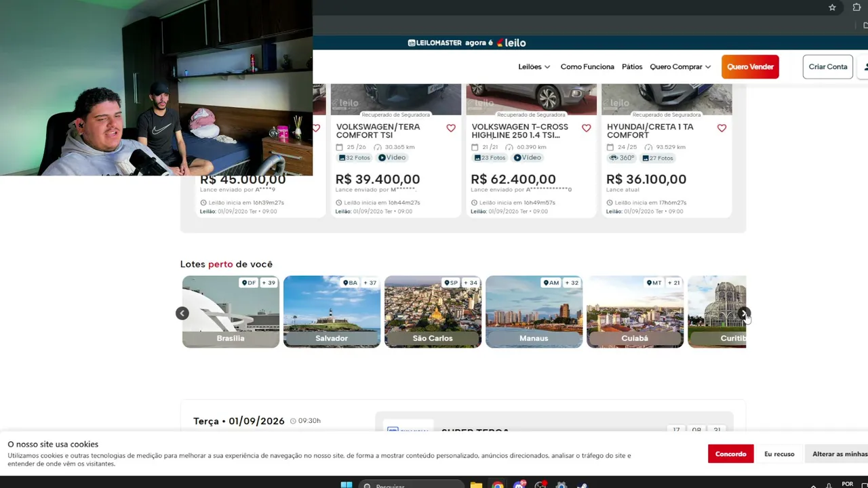
Task: Click the AM + 32 location badge
Action: point(561,283)
